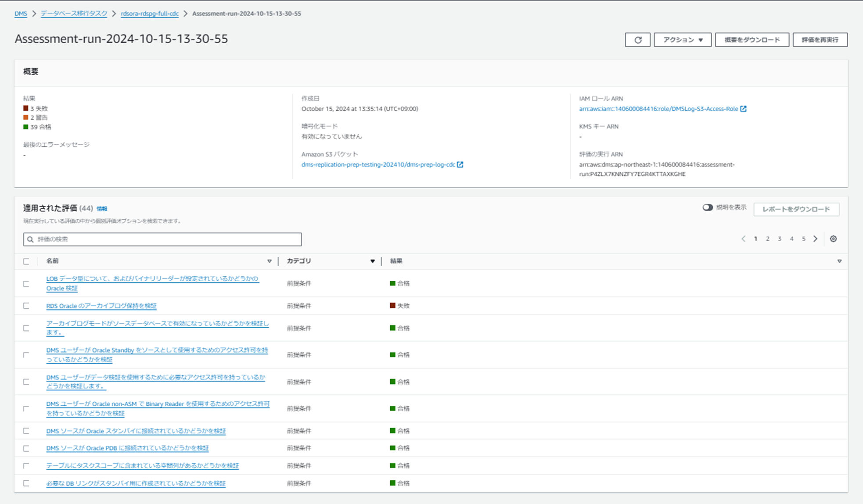Click the 評価を再実行 button

[x=820, y=40]
